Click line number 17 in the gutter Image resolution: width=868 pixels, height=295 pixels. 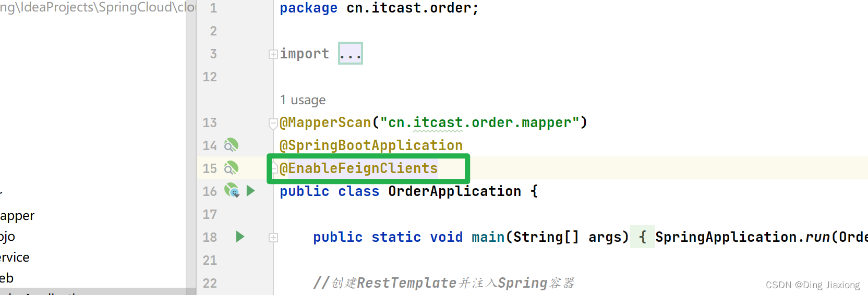click(210, 214)
